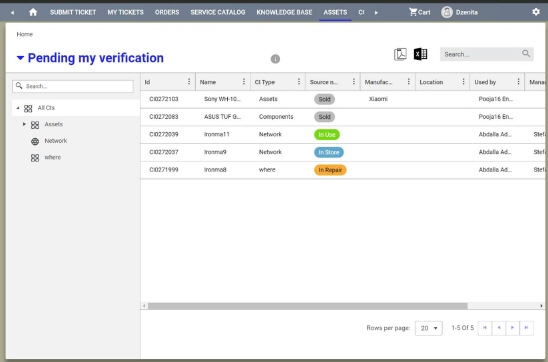This screenshot has height=362, width=548.
Task: Click the horizontal table scrollbar
Action: pos(308,306)
